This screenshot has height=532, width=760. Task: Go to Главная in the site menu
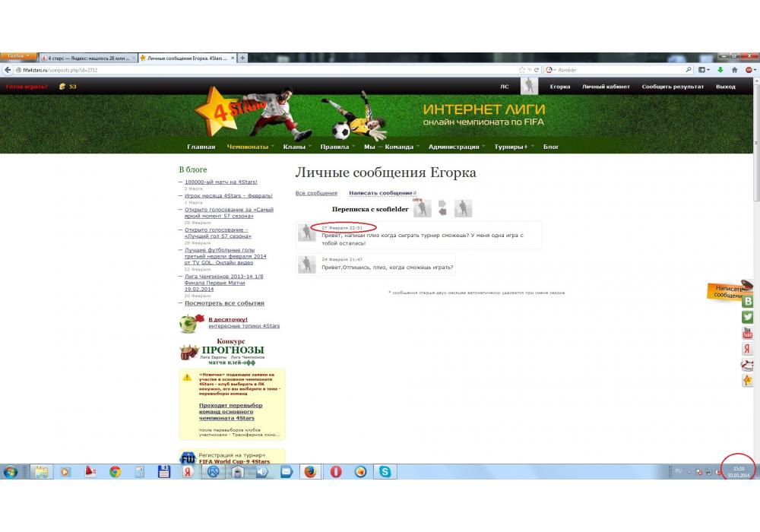point(201,147)
